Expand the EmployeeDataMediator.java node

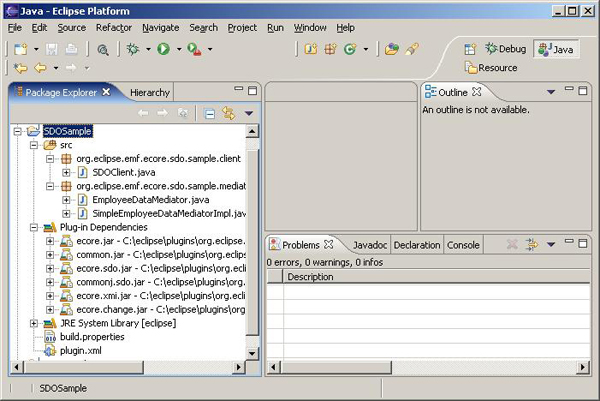[x=66, y=200]
